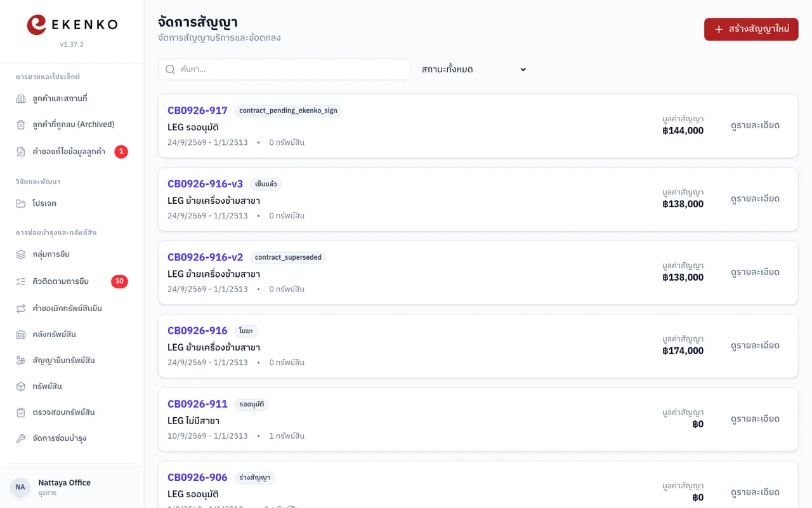Click the Ekenko logo icon
812x508 pixels.
(36, 25)
